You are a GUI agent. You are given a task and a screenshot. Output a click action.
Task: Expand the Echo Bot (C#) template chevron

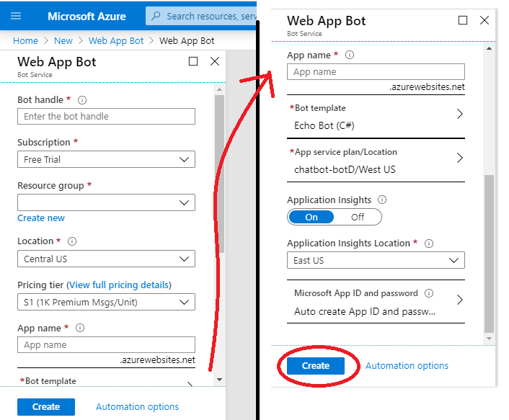(460, 114)
